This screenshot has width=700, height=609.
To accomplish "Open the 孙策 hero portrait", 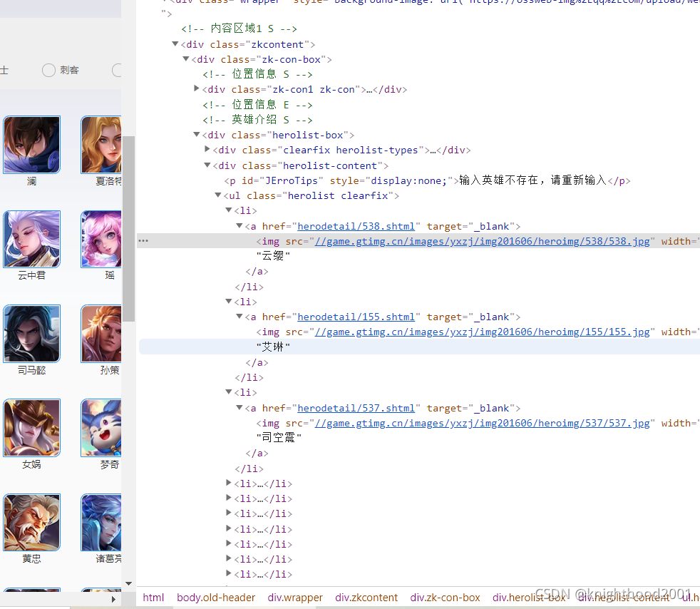I will (101, 334).
